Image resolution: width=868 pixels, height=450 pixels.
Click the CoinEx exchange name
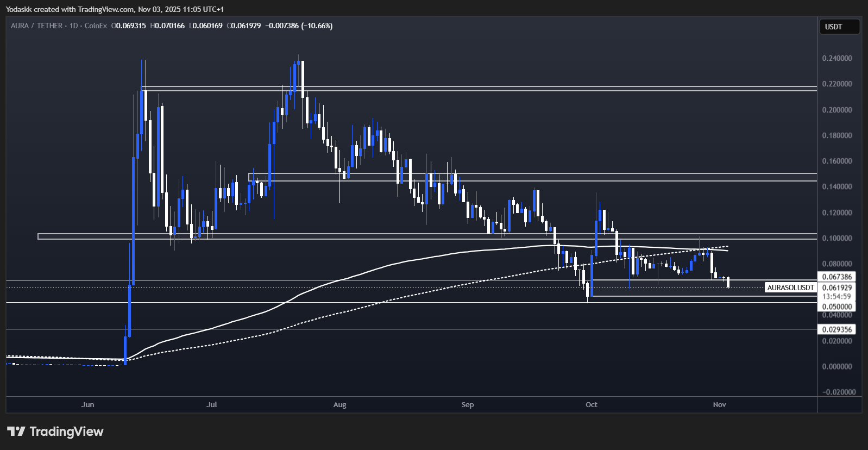click(x=96, y=26)
